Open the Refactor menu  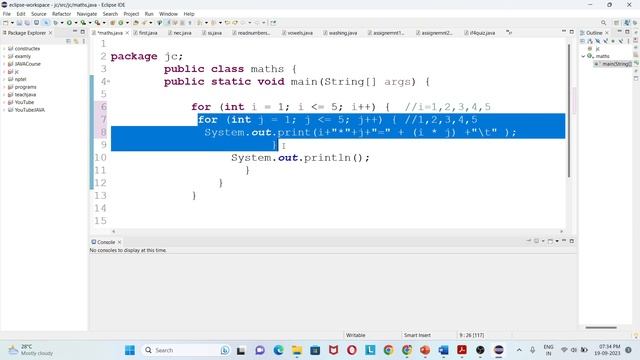click(62, 14)
